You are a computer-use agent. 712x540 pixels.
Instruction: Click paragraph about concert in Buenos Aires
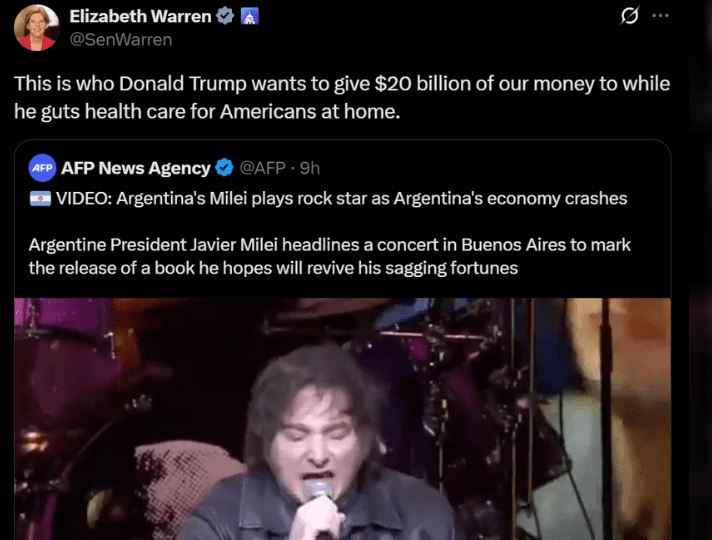pyautogui.click(x=330, y=256)
